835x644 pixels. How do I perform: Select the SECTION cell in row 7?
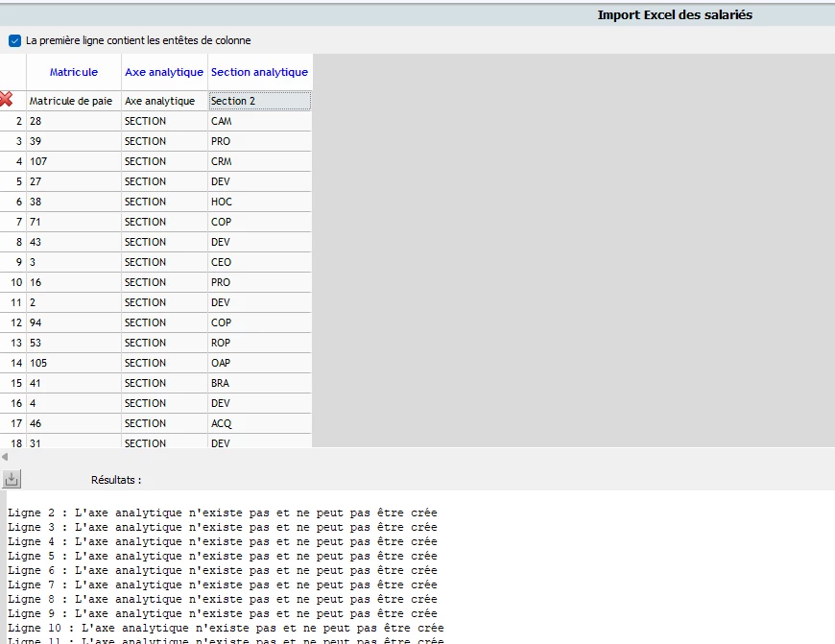click(164, 222)
